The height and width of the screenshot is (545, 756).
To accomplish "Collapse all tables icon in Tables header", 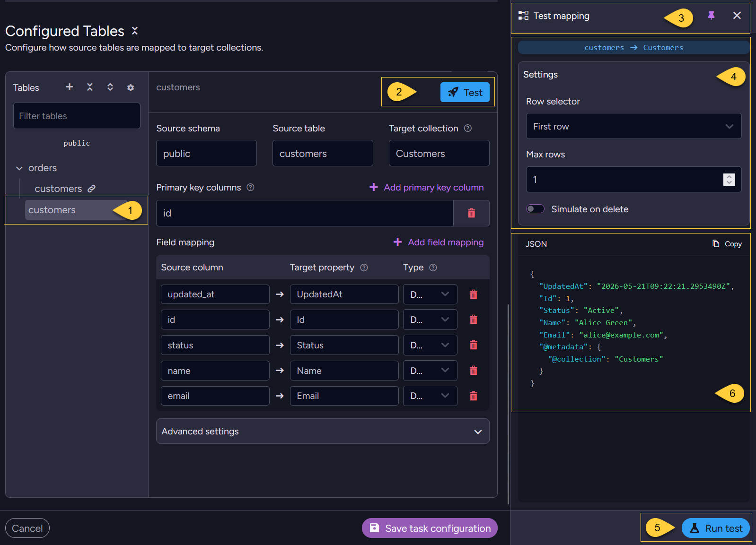I will tap(90, 87).
